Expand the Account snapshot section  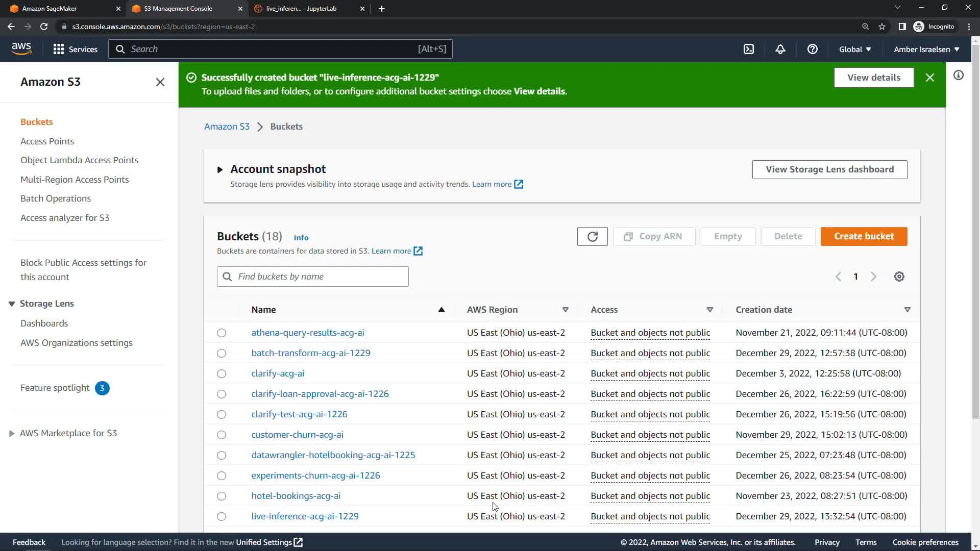tap(220, 169)
